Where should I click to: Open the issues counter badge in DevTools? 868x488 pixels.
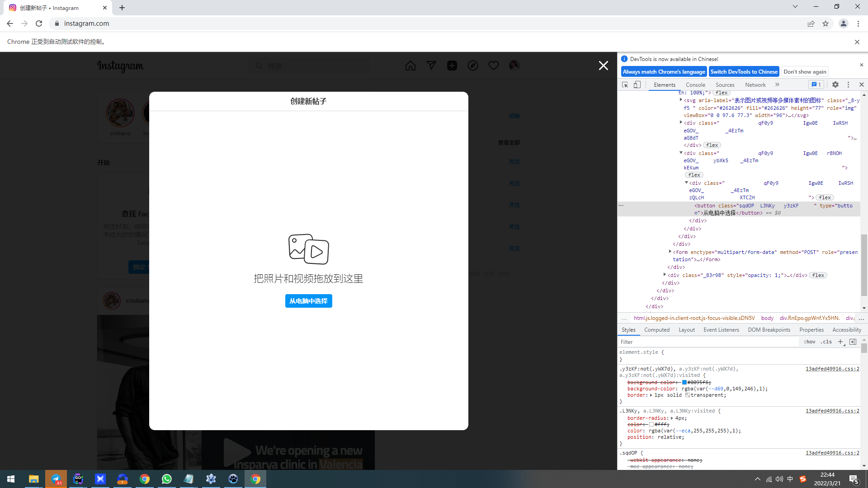pos(816,84)
